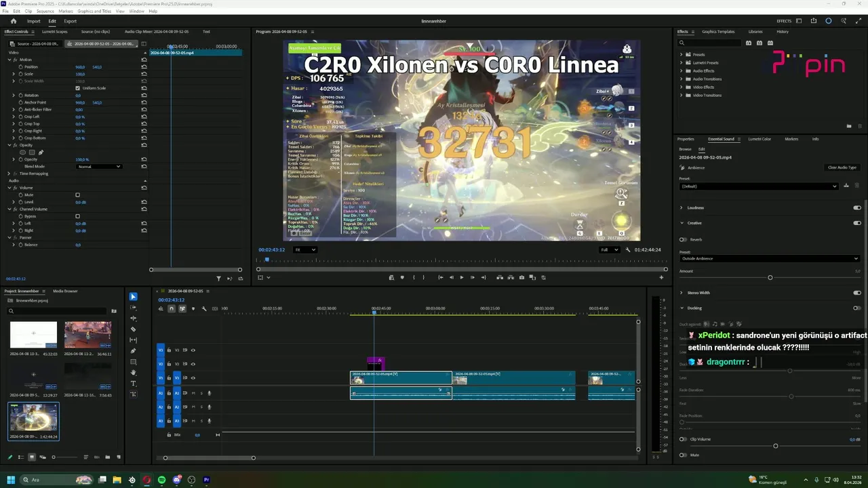Click the Clear Audio Type button
The image size is (868, 488).
click(842, 167)
